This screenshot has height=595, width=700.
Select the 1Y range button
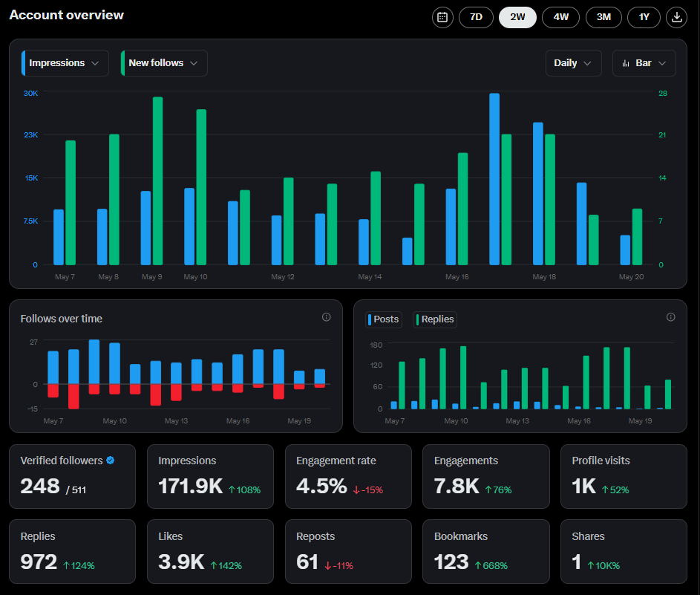click(x=644, y=17)
